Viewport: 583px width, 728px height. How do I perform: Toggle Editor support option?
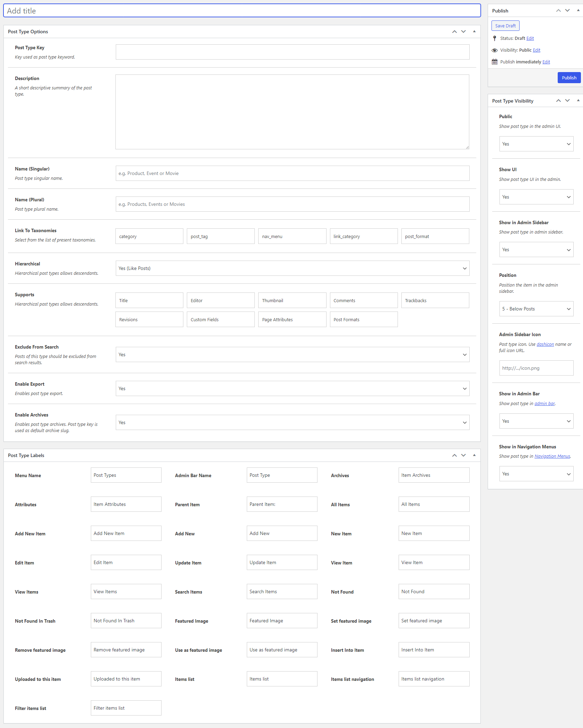pos(221,300)
